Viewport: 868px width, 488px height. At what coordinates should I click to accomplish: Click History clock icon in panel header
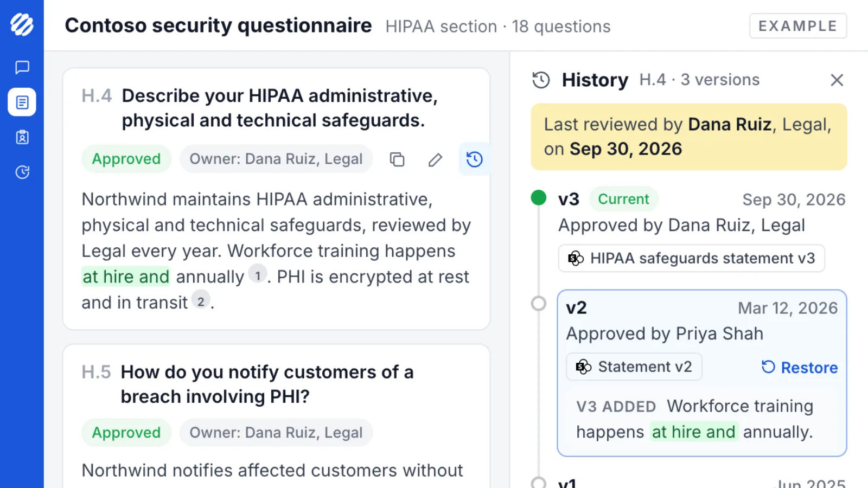(541, 80)
